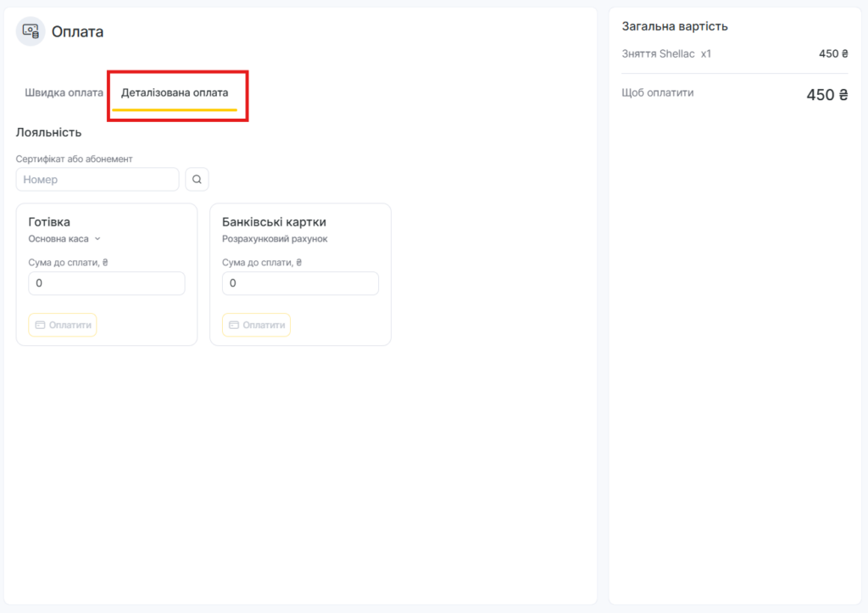The width and height of the screenshot is (868, 613).
Task: Click the Готівка card title
Action: coord(49,222)
